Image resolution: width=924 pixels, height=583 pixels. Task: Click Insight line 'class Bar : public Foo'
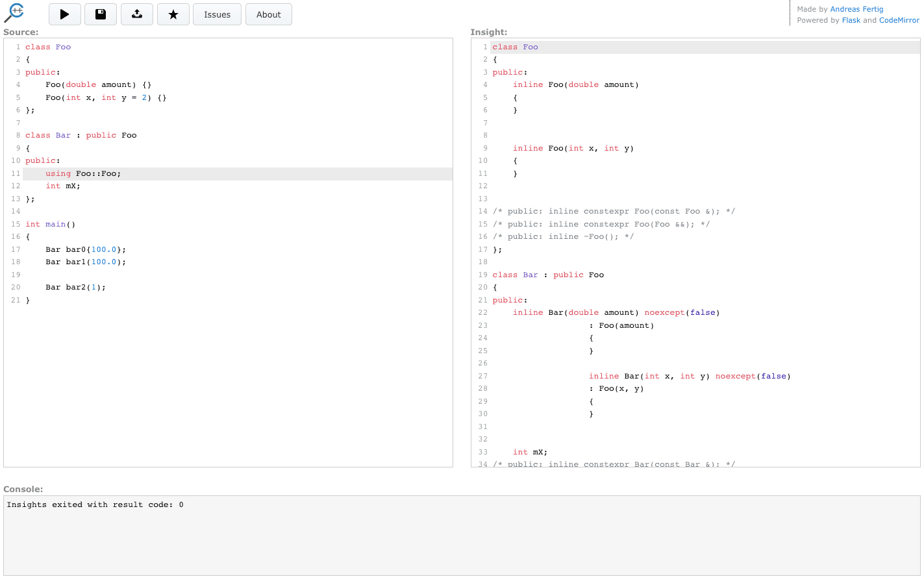tap(548, 275)
